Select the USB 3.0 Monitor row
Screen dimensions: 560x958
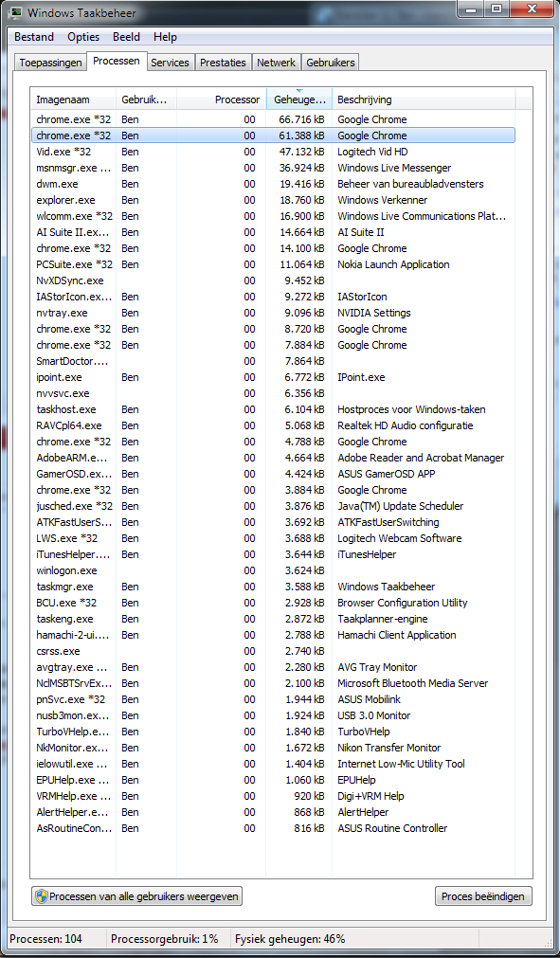click(273, 715)
